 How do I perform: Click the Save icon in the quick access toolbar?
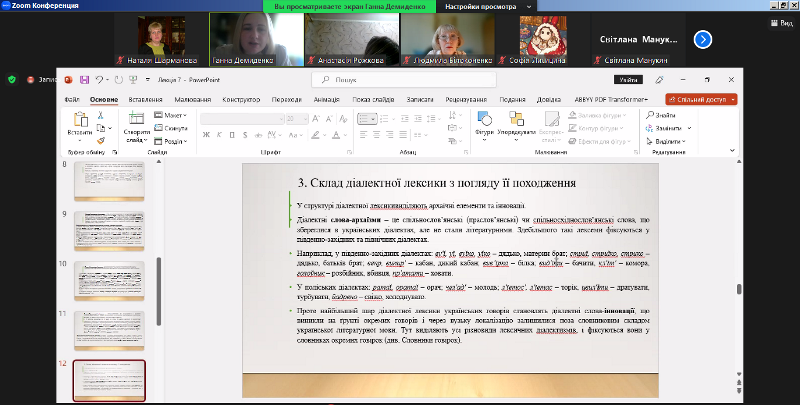point(84,80)
